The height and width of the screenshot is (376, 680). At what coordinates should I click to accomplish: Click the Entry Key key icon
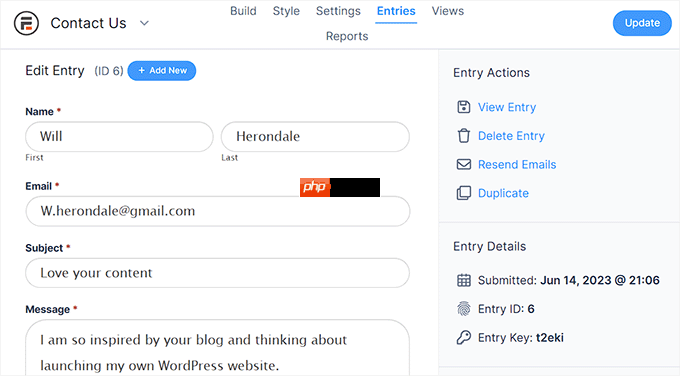pyautogui.click(x=464, y=337)
